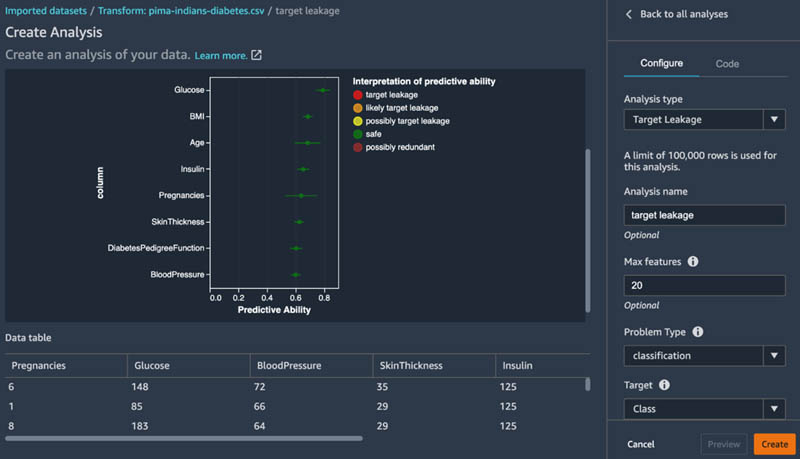Switch to the Code tab
This screenshot has height=459, width=800.
click(x=727, y=64)
